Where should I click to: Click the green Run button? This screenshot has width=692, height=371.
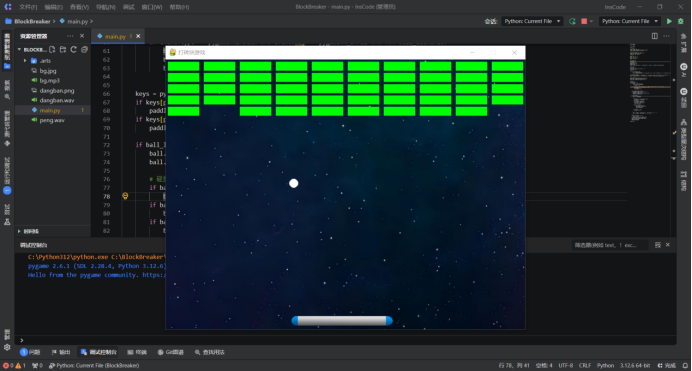pyautogui.click(x=669, y=21)
